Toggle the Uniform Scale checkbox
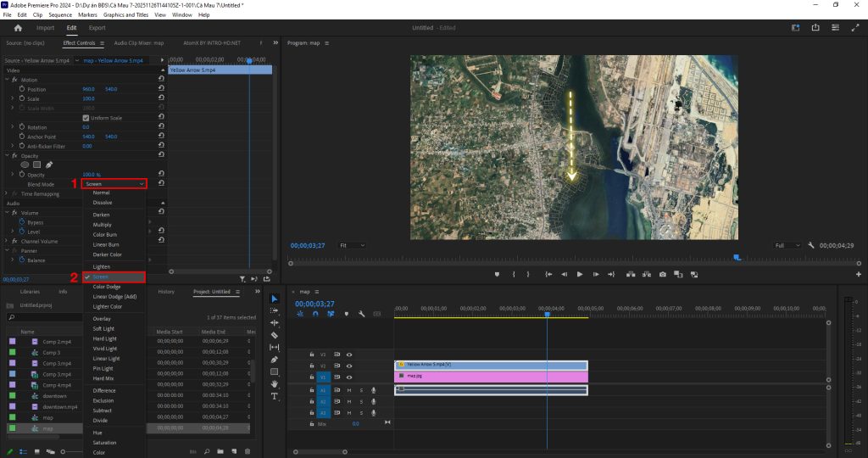The height and width of the screenshot is (458, 868). pos(86,117)
